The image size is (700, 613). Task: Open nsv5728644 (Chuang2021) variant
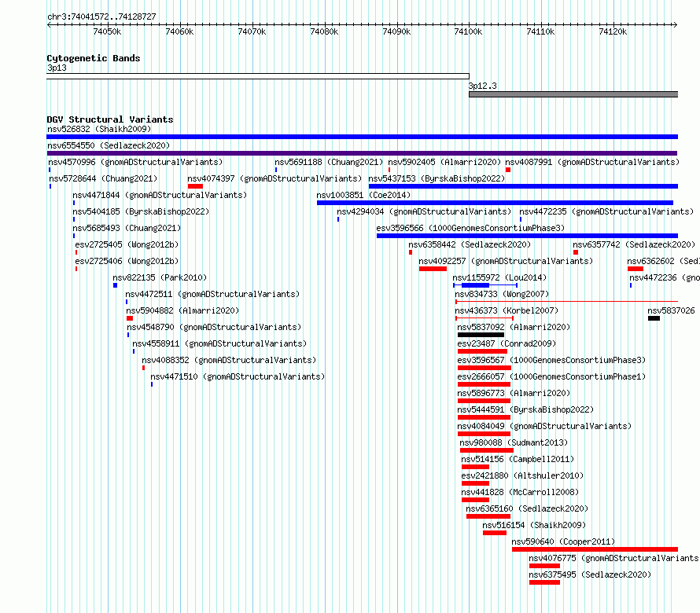point(103,178)
